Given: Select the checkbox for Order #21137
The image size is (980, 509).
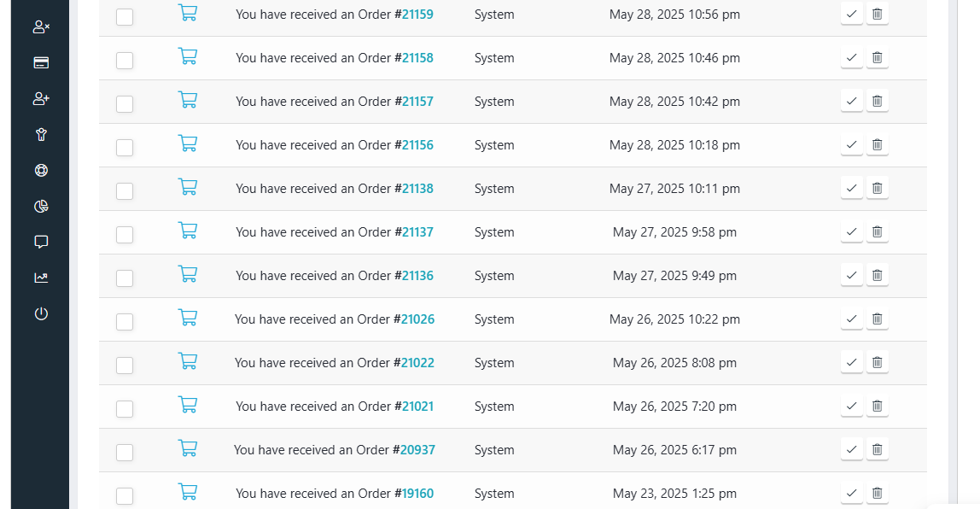Looking at the screenshot, I should point(125,235).
